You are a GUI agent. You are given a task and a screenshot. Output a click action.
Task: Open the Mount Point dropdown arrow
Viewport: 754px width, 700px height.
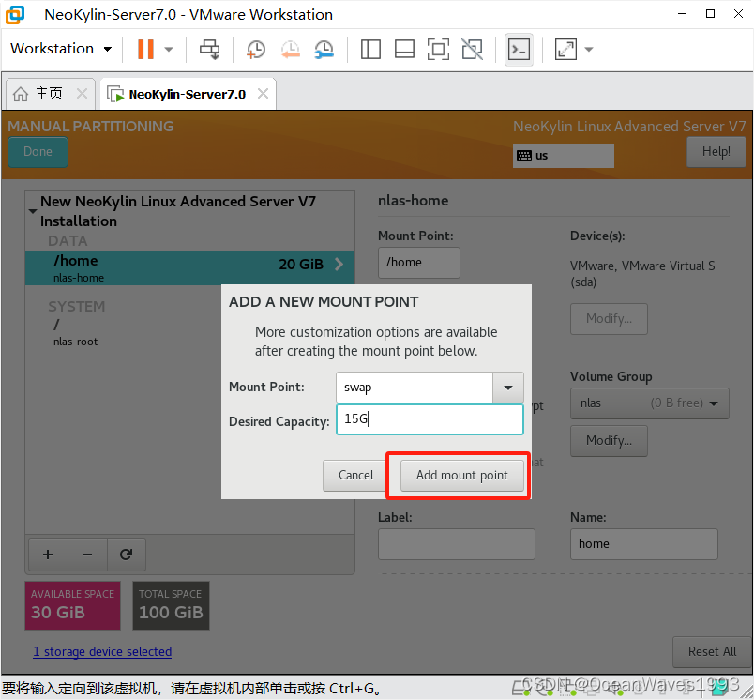[508, 388]
